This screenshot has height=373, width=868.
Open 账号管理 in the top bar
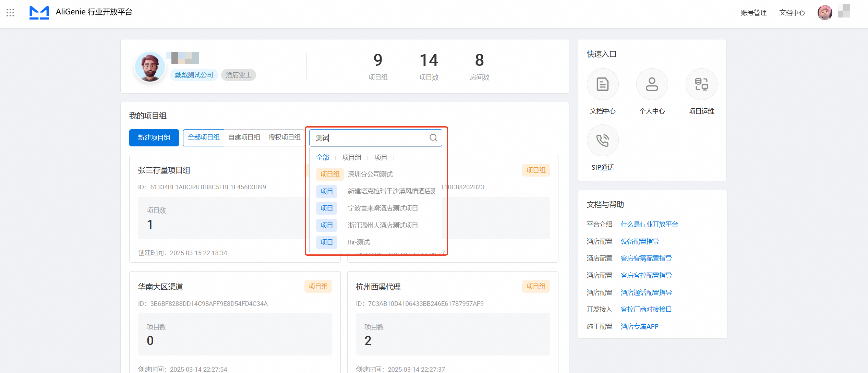[x=754, y=13]
